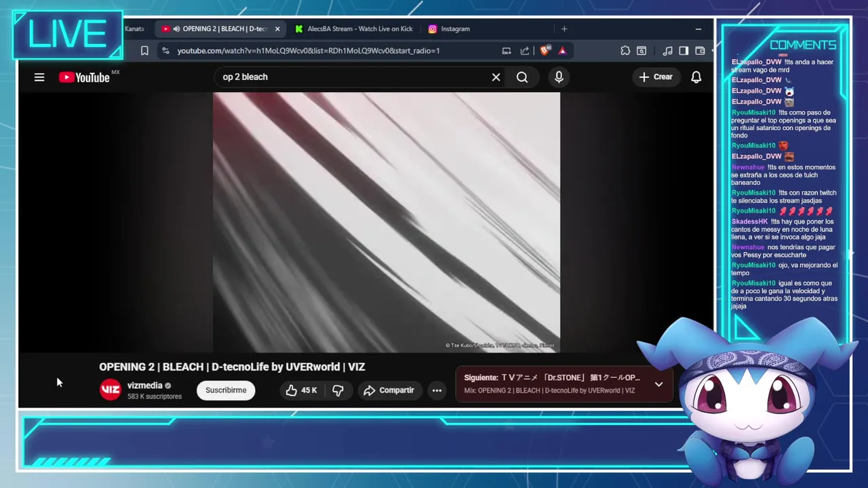
Task: Click the magnifier search button
Action: tap(522, 77)
